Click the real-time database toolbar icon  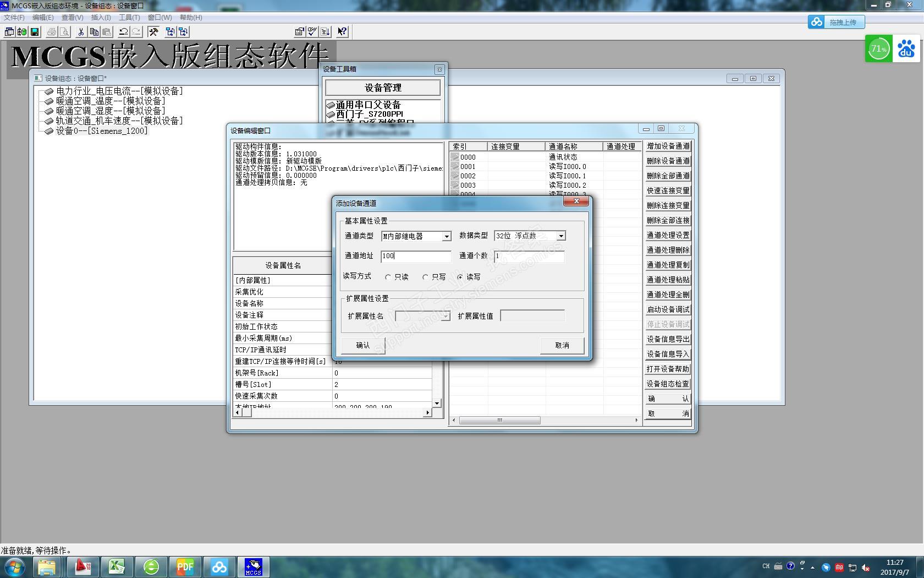point(22,32)
